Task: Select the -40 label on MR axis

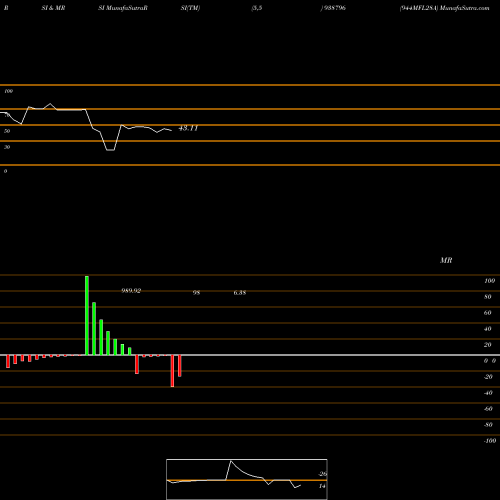Action: pos(488,393)
